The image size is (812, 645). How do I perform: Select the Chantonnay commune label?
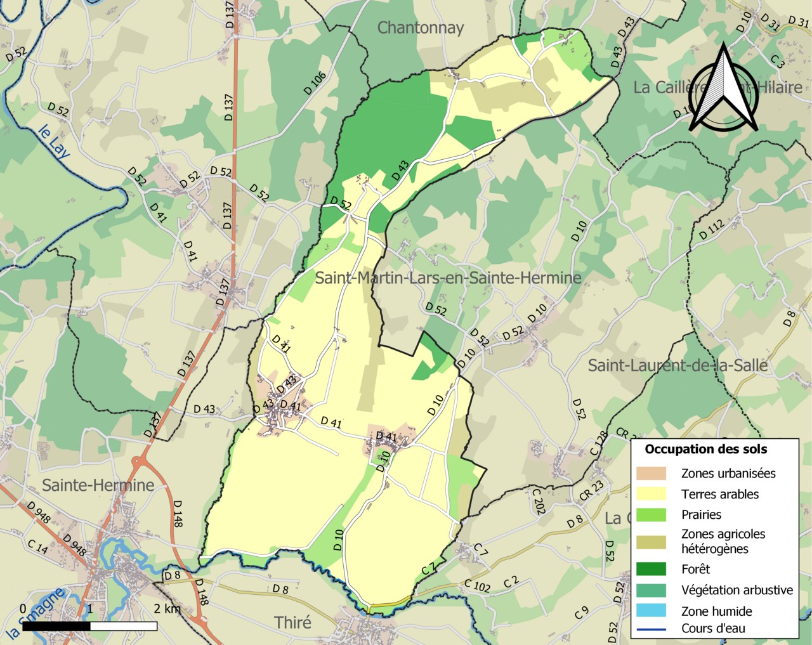(x=421, y=28)
